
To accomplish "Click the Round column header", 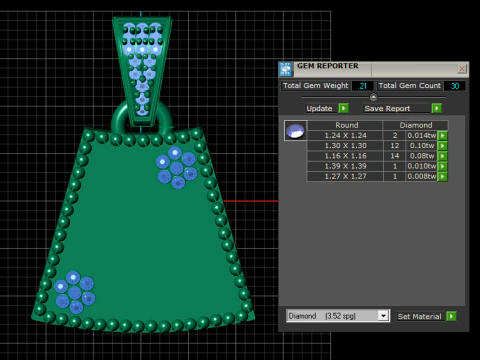I will tap(345, 125).
